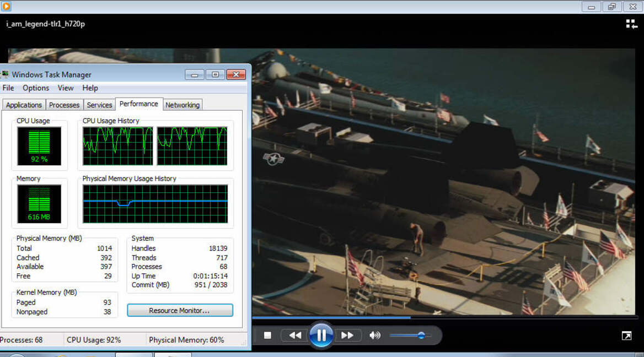Click Free memory value 29
Image resolution: width=644 pixels, height=357 pixels.
(108, 276)
